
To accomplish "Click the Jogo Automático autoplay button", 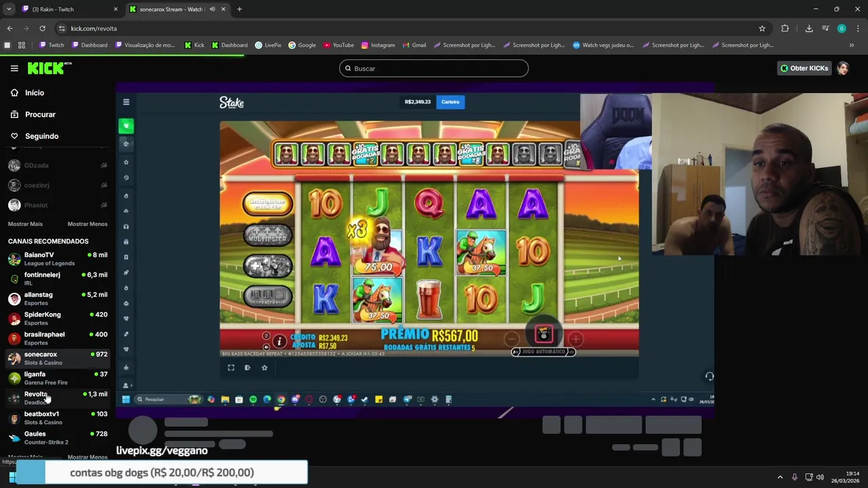I will pos(542,352).
